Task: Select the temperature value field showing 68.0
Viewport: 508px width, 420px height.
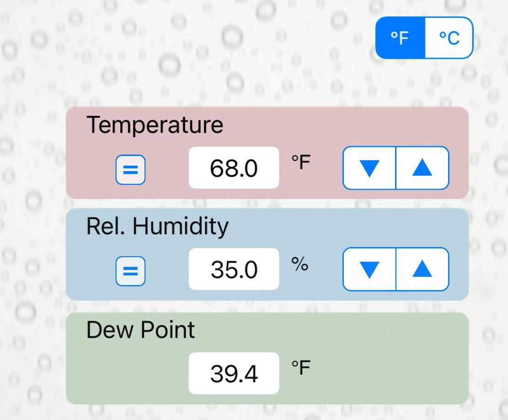Action: (x=234, y=168)
